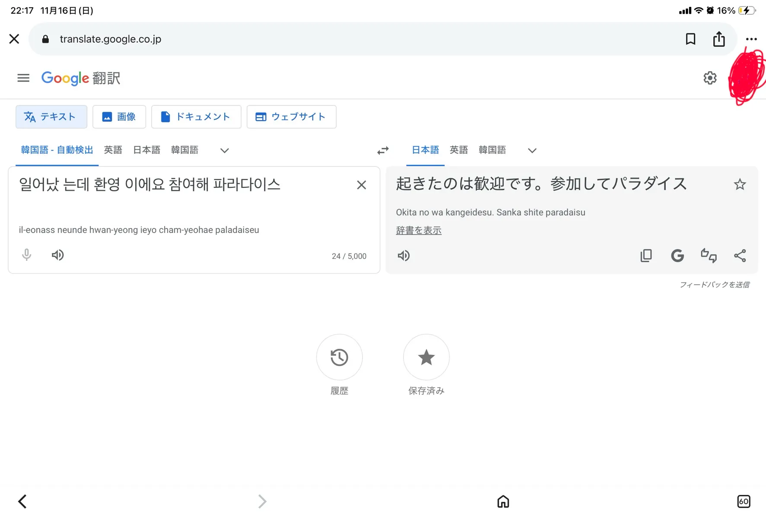766x532 pixels.
Task: Expand the target language list
Action: click(x=532, y=150)
